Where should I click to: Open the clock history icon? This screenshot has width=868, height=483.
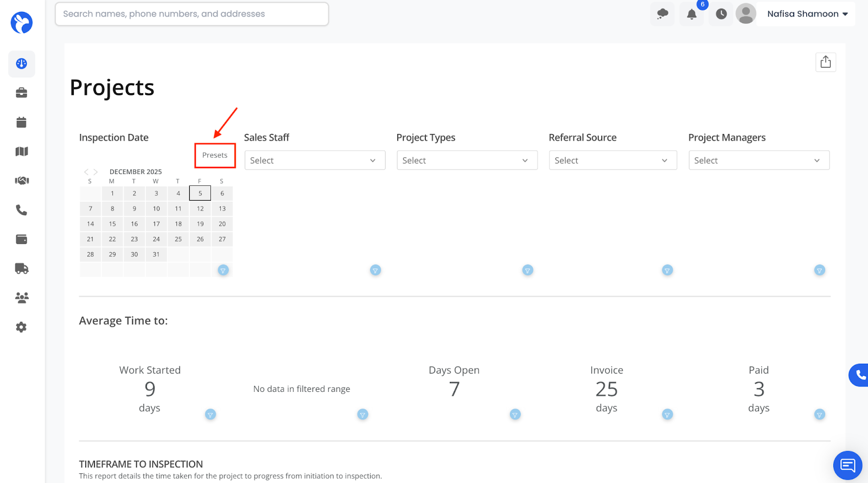pyautogui.click(x=721, y=14)
